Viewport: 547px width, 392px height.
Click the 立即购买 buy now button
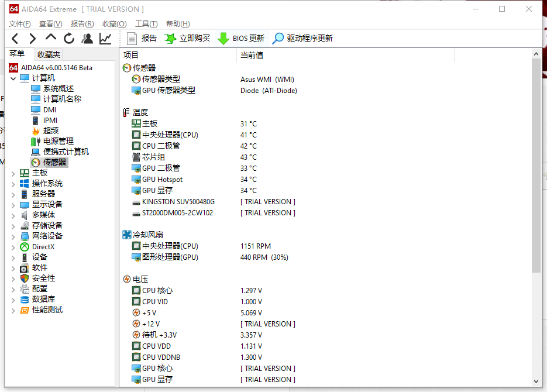click(187, 39)
